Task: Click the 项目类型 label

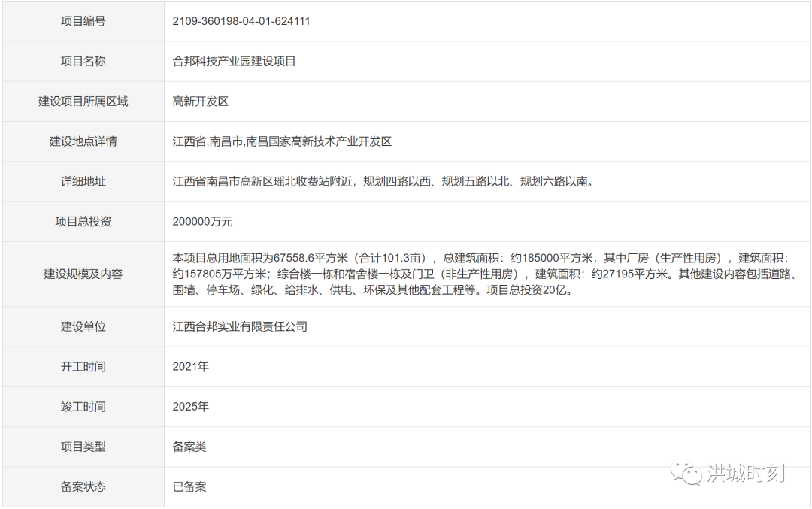Action: click(83, 447)
